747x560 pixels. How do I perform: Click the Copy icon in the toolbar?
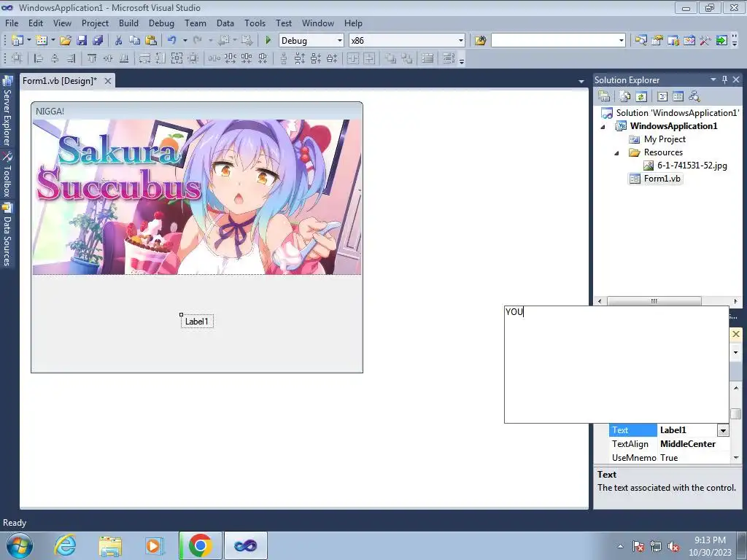(x=135, y=41)
